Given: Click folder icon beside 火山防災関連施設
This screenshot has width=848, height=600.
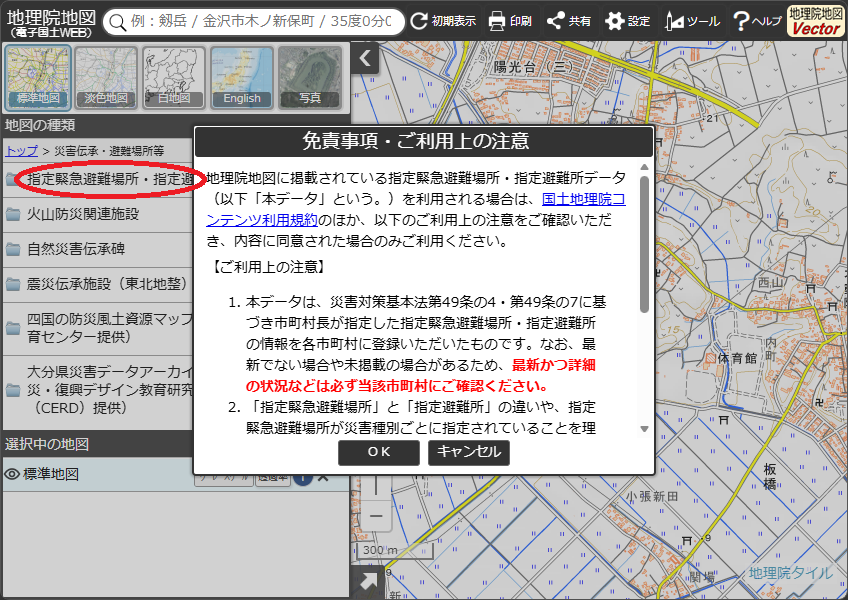Looking at the screenshot, I should tap(13, 215).
